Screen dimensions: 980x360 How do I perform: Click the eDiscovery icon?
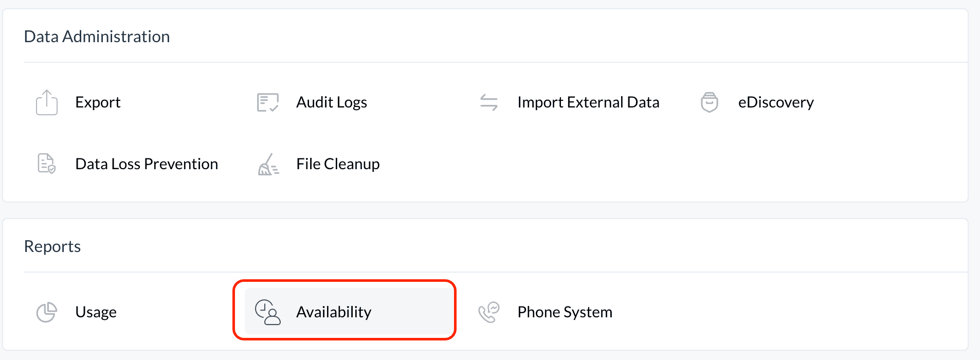(710, 102)
